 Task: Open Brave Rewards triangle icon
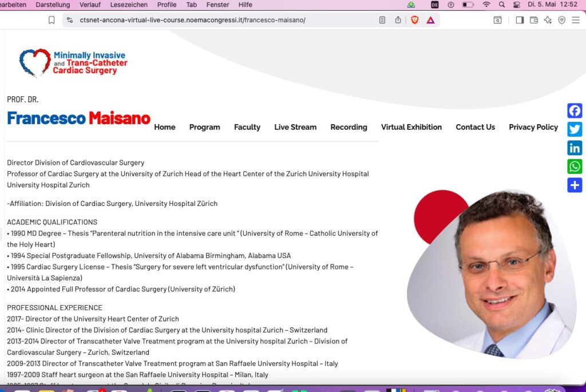point(430,20)
